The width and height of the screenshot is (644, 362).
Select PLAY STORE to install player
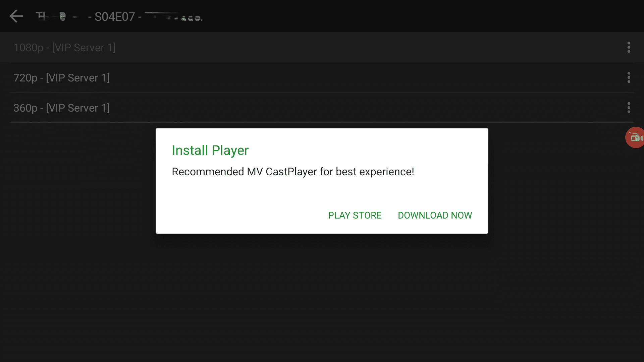click(x=355, y=215)
